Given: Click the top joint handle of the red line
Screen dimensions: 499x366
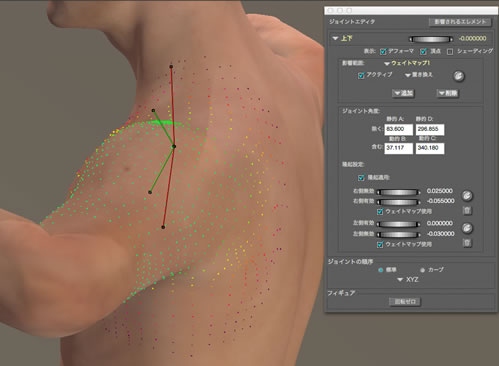Looking at the screenshot, I should point(171,67).
